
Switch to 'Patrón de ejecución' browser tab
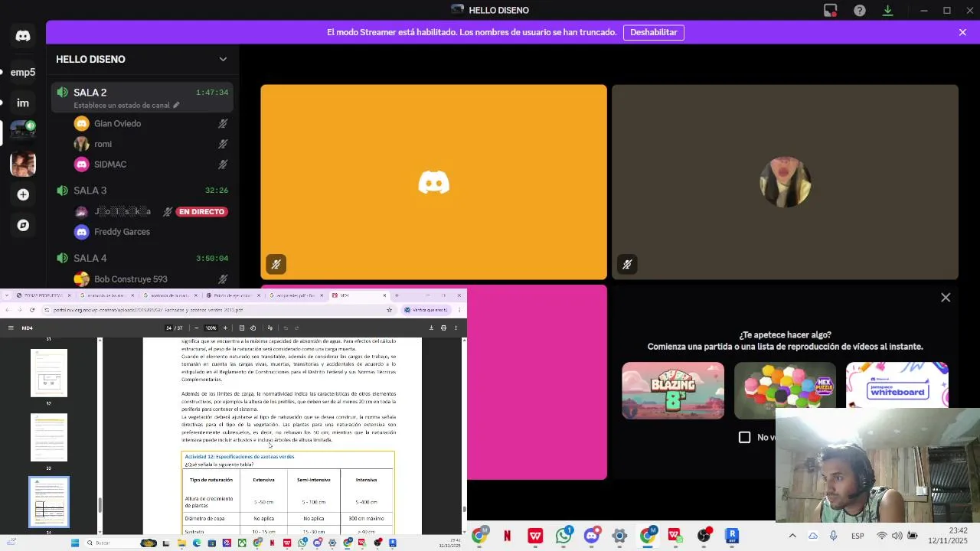point(233,295)
